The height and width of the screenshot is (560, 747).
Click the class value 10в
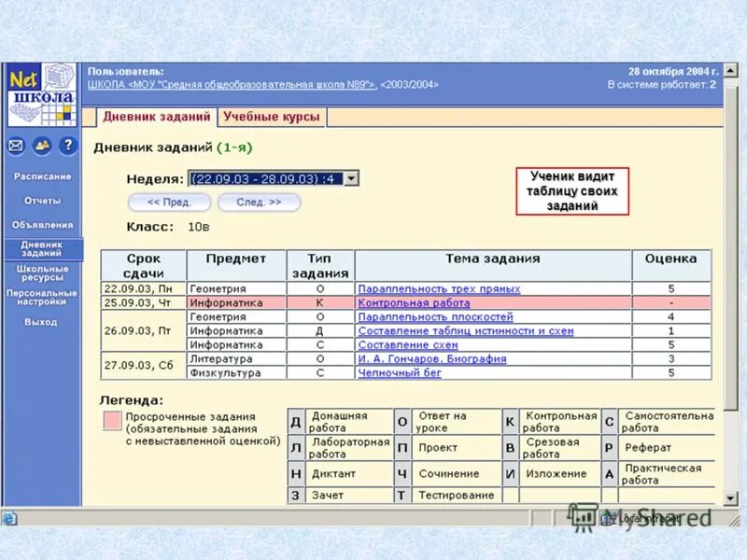pyautogui.click(x=199, y=227)
